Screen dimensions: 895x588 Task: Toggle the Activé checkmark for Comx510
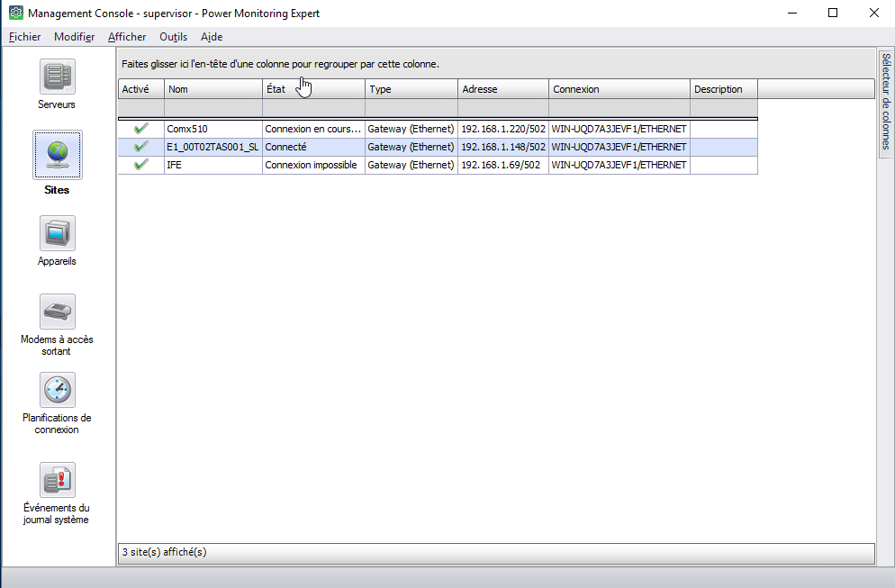140,129
